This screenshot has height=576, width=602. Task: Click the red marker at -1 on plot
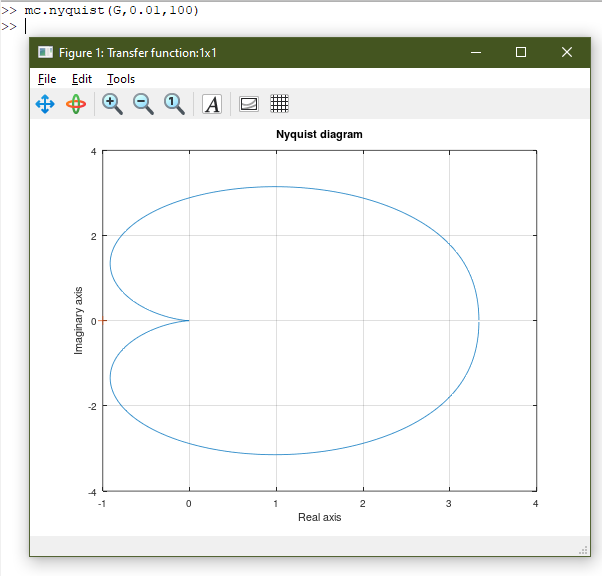pyautogui.click(x=103, y=320)
